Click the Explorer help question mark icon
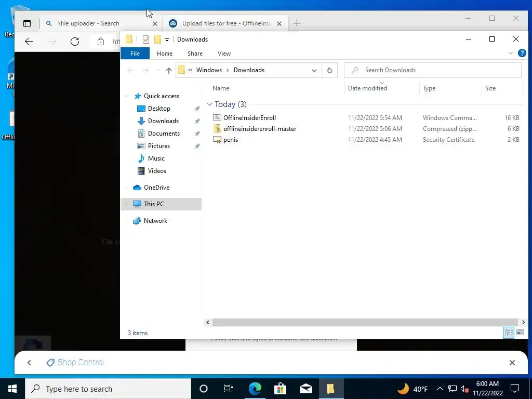The width and height of the screenshot is (532, 399). (x=522, y=54)
